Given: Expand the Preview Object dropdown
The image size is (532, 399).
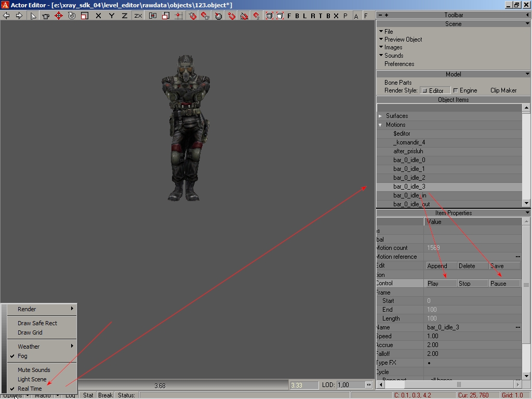Looking at the screenshot, I should click(x=401, y=39).
